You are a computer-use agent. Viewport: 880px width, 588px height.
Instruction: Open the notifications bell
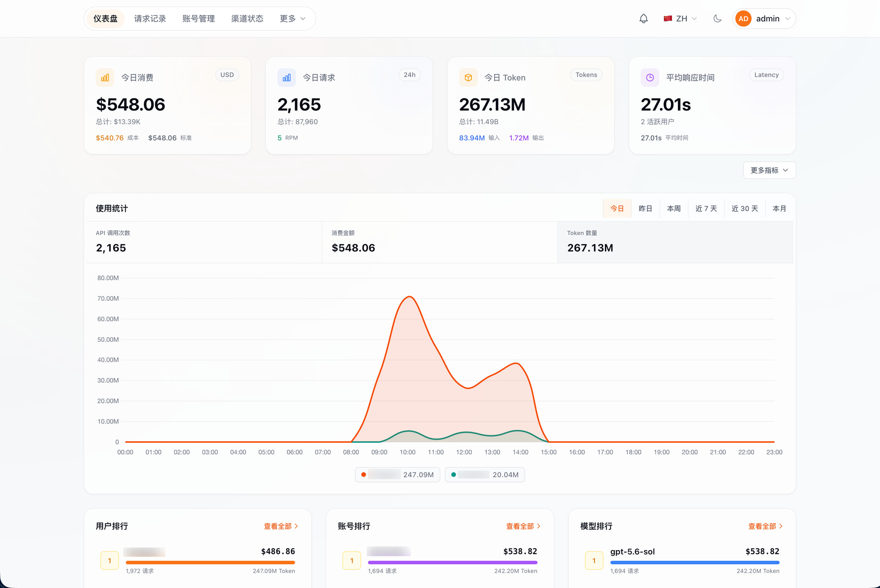[643, 19]
